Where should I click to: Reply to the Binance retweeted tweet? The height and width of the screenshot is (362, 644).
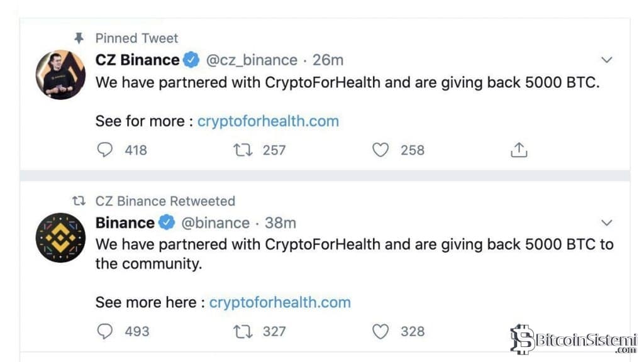coord(106,331)
